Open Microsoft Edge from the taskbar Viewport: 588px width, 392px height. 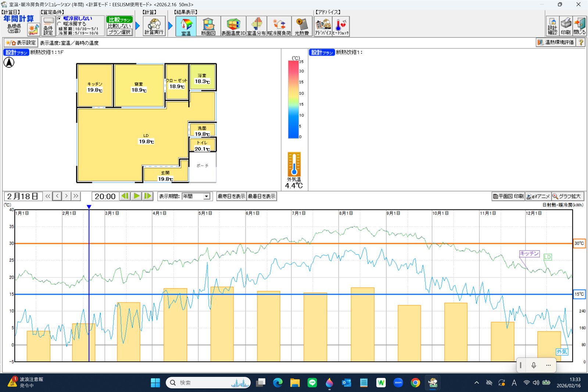(278, 383)
